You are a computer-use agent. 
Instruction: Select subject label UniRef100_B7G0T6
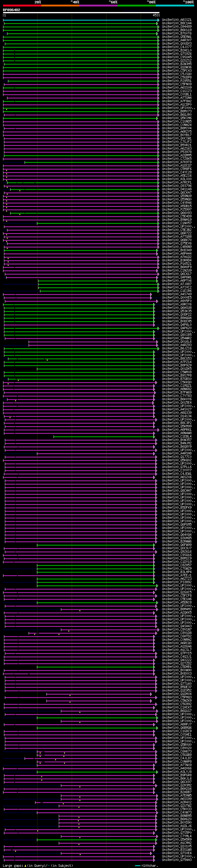click(176, 33)
